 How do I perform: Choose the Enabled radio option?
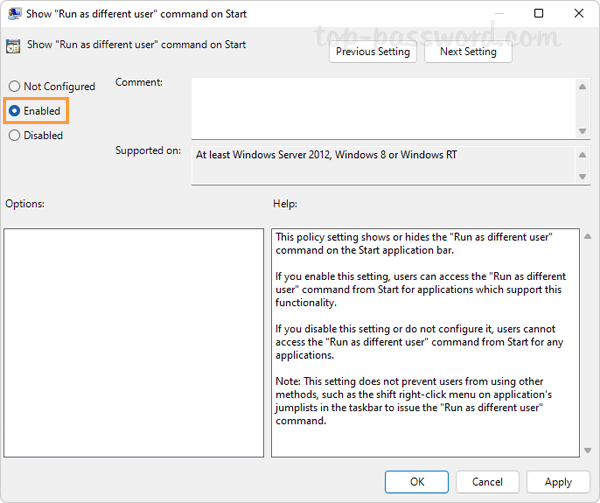pos(15,111)
